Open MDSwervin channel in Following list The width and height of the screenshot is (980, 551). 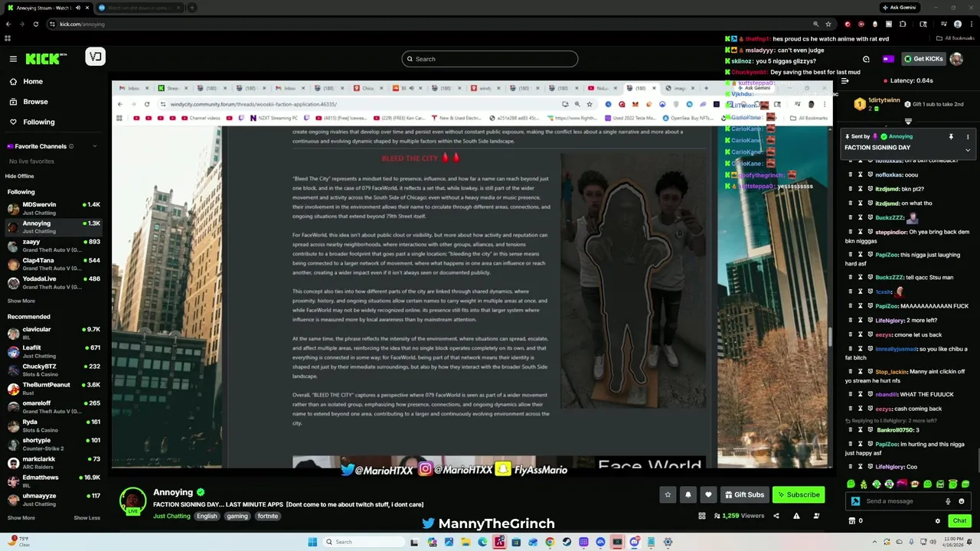point(54,208)
